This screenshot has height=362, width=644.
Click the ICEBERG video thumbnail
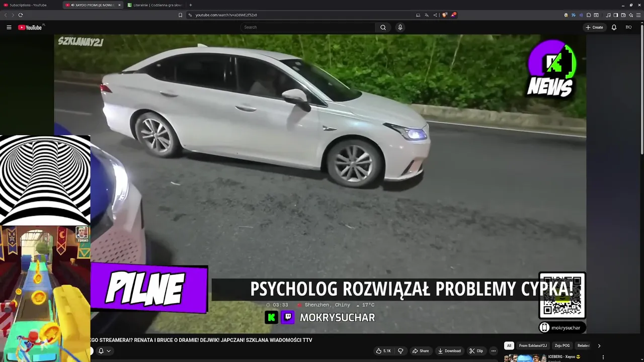(525, 358)
